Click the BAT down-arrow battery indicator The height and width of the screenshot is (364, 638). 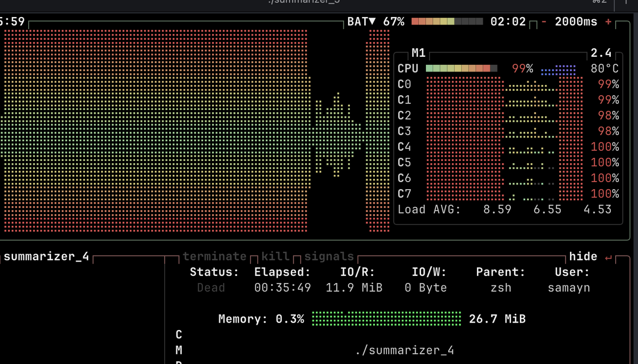(x=362, y=22)
